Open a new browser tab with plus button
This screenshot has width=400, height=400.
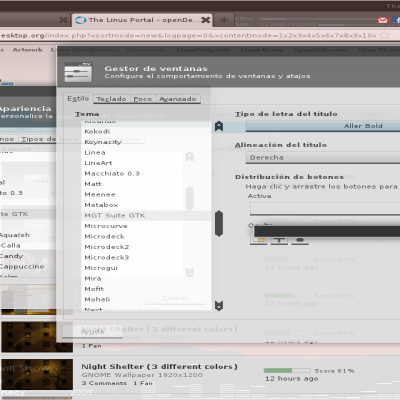coord(224,20)
